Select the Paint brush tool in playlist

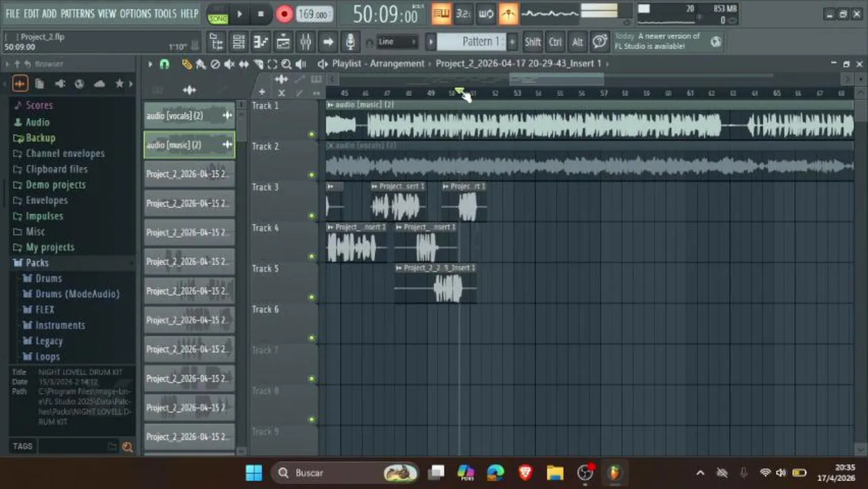[x=200, y=64]
